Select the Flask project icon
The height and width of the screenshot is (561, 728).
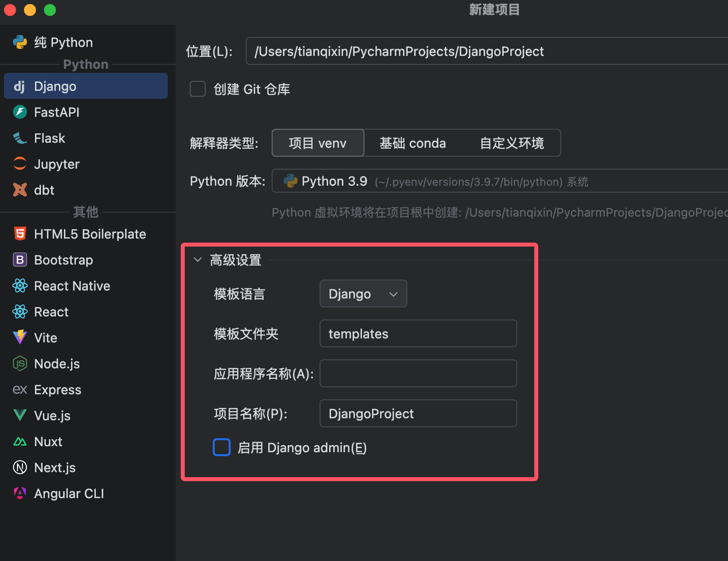coord(20,138)
